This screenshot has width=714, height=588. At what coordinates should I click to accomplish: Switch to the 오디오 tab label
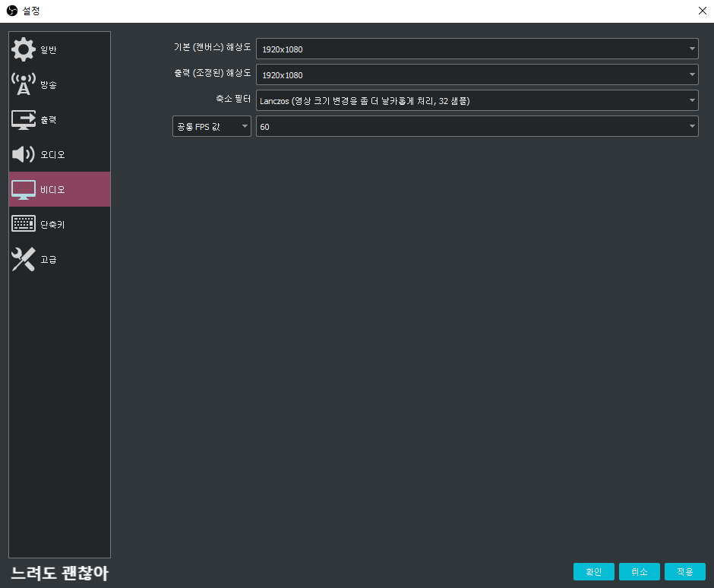(x=52, y=155)
